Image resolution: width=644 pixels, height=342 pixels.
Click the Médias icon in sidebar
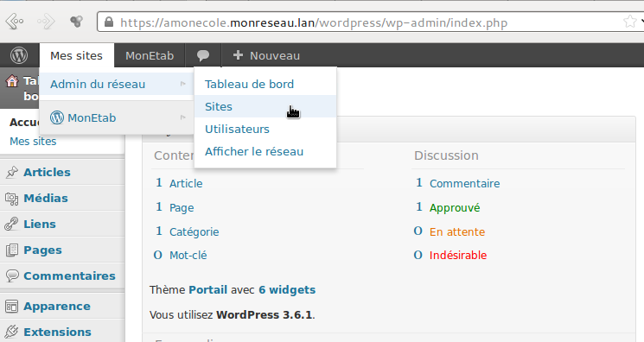point(12,199)
